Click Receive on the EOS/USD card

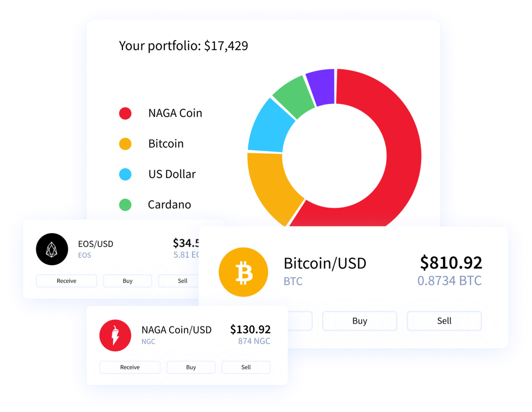[x=66, y=281]
